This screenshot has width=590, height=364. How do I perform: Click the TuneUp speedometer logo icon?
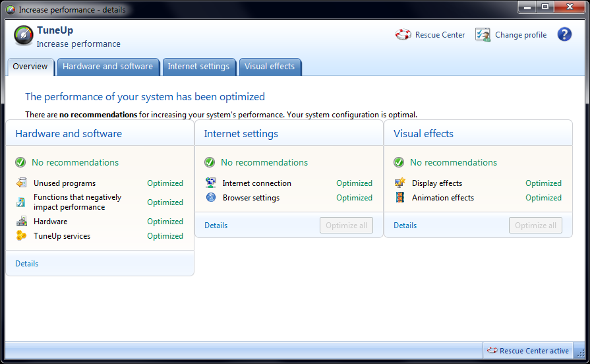[23, 36]
